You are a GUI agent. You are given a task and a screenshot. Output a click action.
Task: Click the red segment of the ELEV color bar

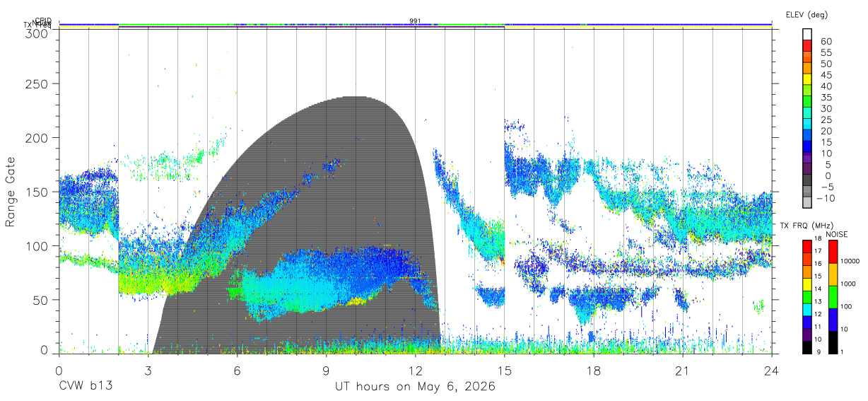click(807, 46)
